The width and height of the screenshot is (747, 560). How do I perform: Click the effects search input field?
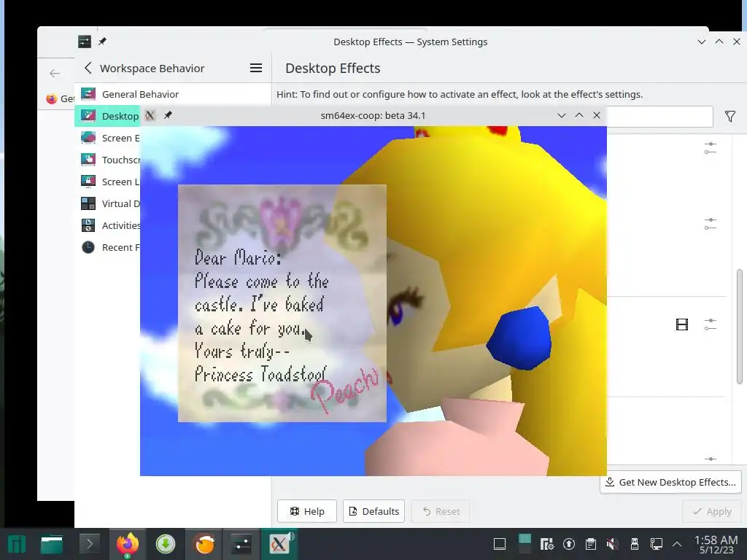coord(659,116)
